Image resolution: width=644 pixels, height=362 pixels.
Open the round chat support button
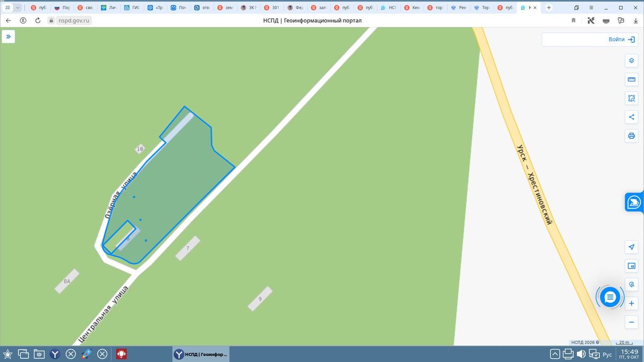coord(610,297)
